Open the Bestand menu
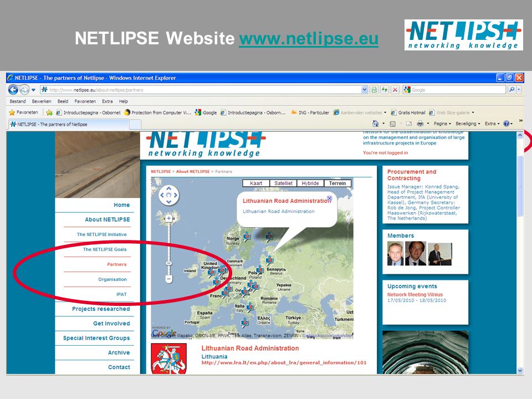The width and height of the screenshot is (532, 399). pyautogui.click(x=18, y=101)
